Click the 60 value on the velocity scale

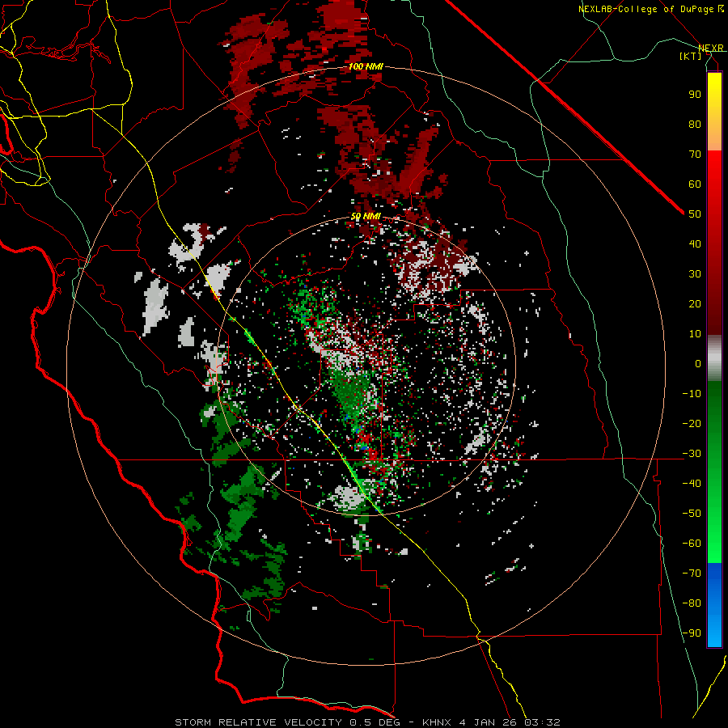pyautogui.click(x=695, y=184)
